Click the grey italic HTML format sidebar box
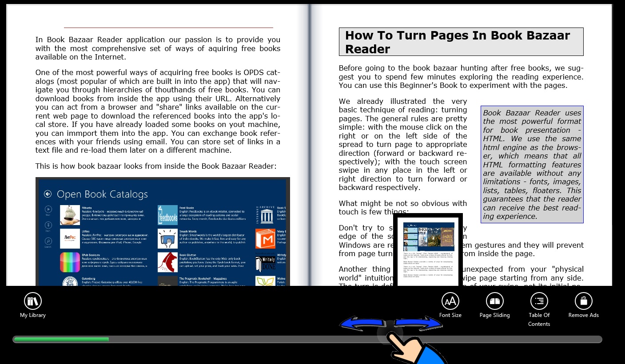This screenshot has width=625, height=364. [532, 164]
